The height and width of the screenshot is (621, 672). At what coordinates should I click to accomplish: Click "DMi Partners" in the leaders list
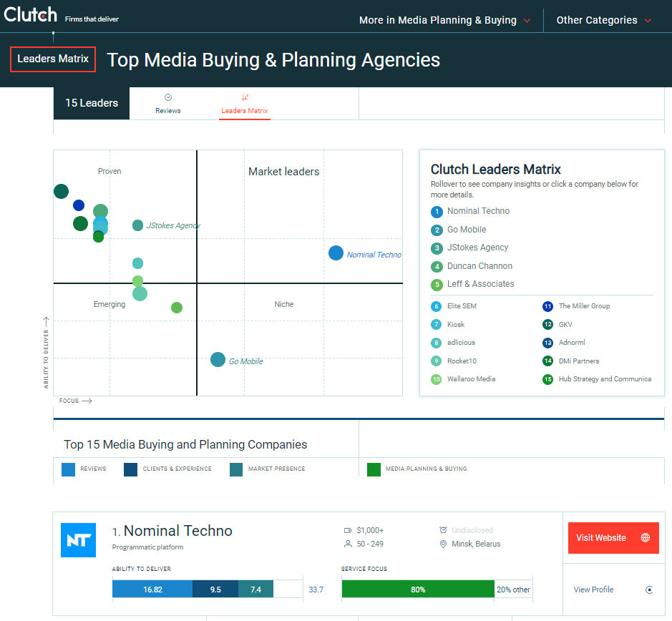579,361
